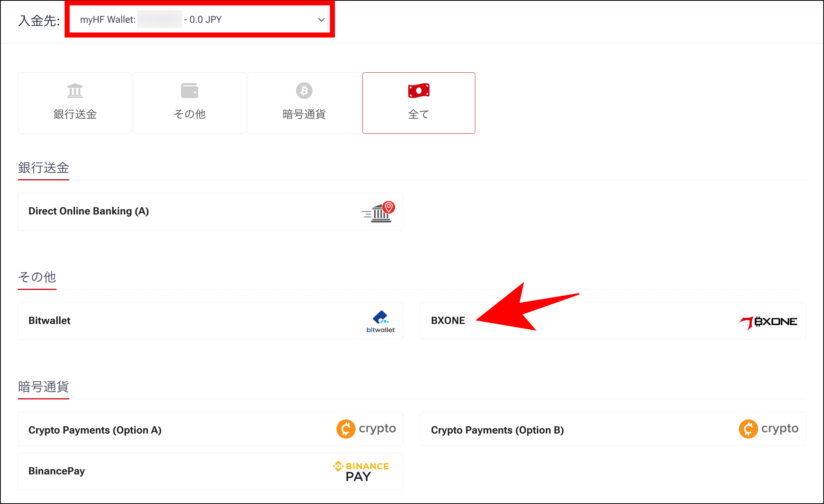Click crypto logo for Option B

tap(769, 429)
